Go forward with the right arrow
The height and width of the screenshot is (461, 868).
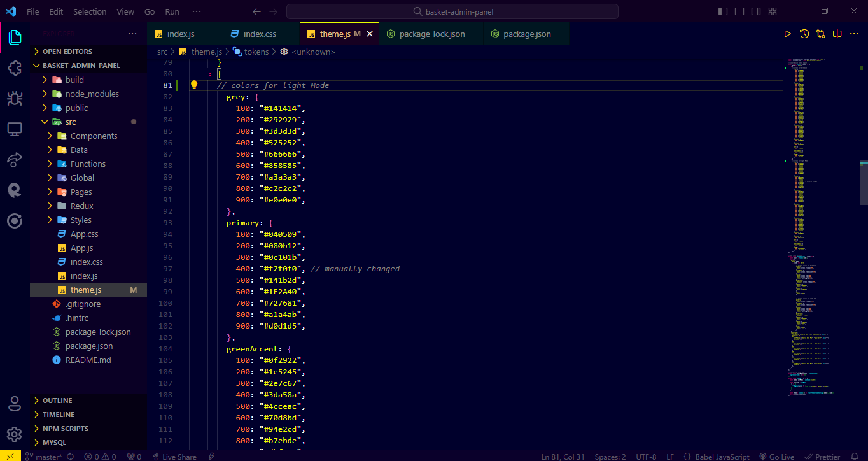[x=274, y=11]
